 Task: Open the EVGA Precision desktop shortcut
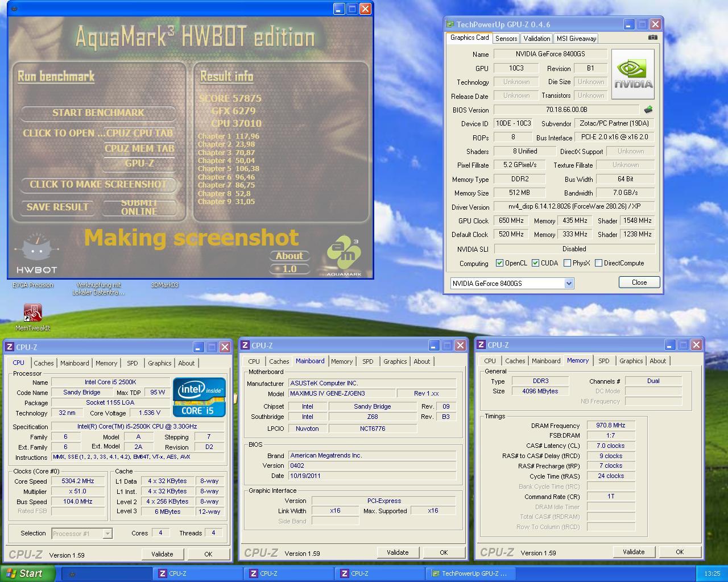coord(33,285)
